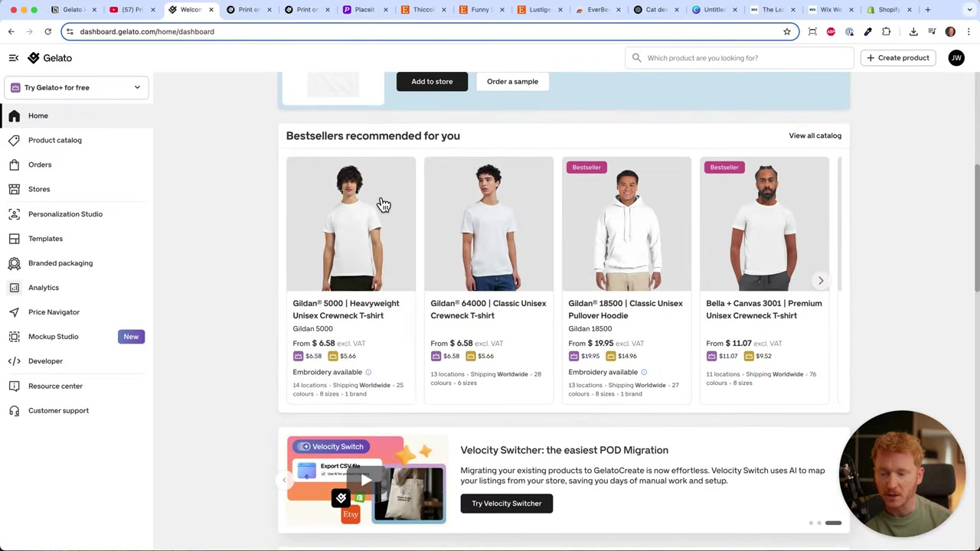Click the Personalization Studio icon

[14, 214]
